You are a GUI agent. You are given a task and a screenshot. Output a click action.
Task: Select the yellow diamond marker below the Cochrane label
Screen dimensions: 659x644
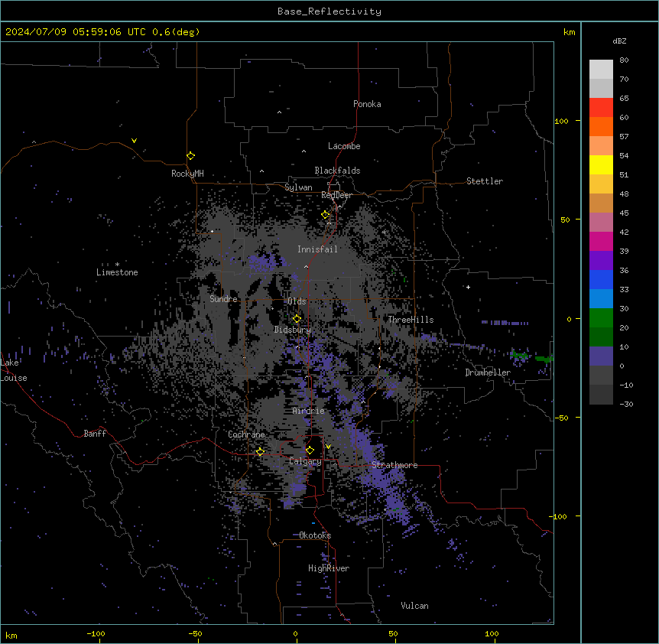tap(260, 452)
